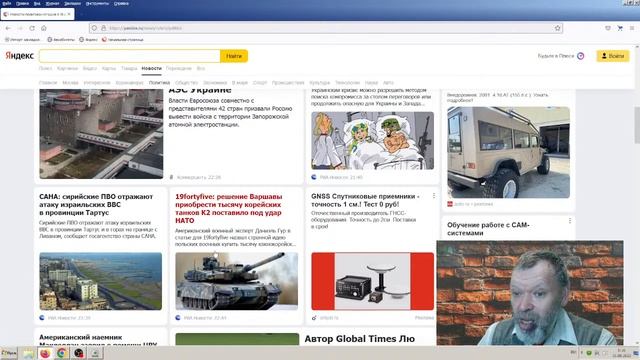640x360 pixels.
Task: Select the Картинки service tab
Action: pyautogui.click(x=67, y=68)
